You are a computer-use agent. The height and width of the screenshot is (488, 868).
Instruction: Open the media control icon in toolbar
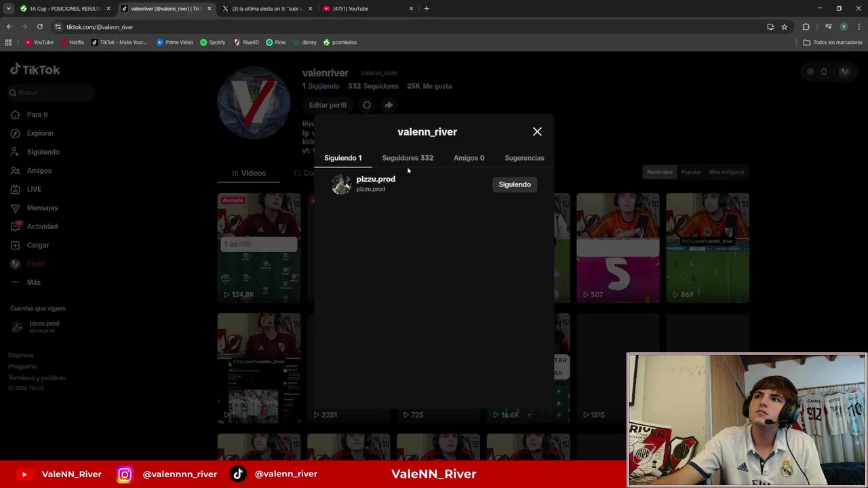click(828, 27)
